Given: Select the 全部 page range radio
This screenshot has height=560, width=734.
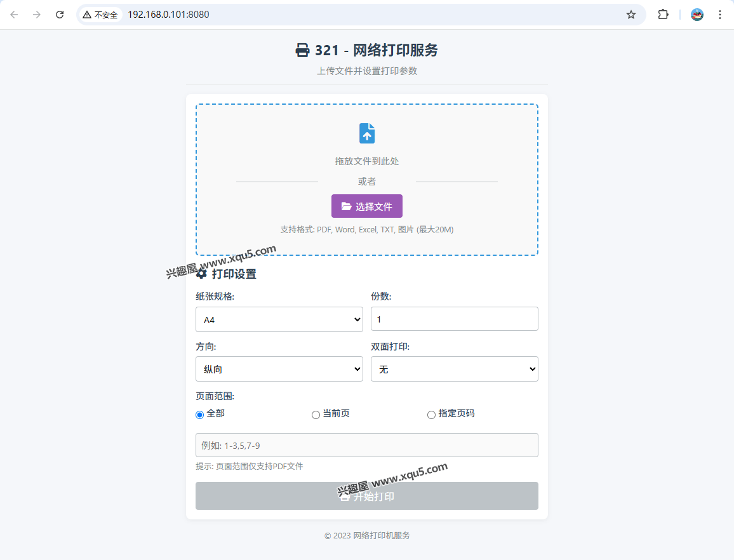Looking at the screenshot, I should tap(200, 415).
